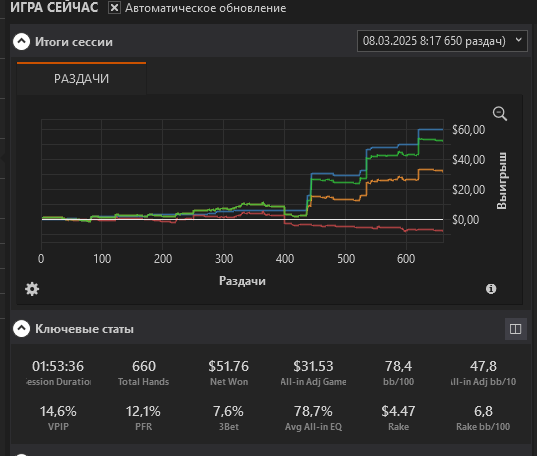Click the $20,00 axis label
The width and height of the screenshot is (537, 456).
click(x=469, y=190)
